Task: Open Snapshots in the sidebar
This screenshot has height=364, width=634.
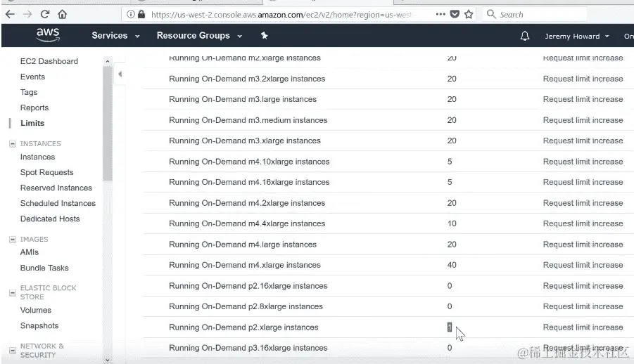Action: (x=39, y=325)
